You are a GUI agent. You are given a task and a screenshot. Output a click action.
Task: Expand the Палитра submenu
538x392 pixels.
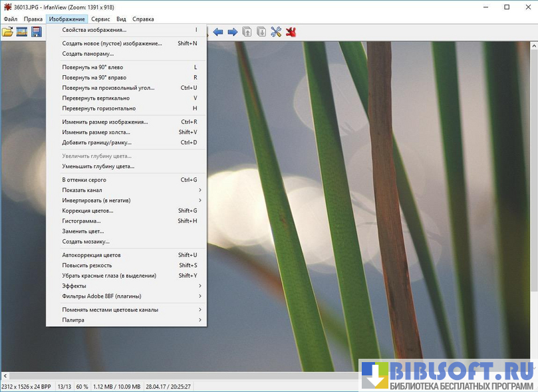(x=126, y=320)
